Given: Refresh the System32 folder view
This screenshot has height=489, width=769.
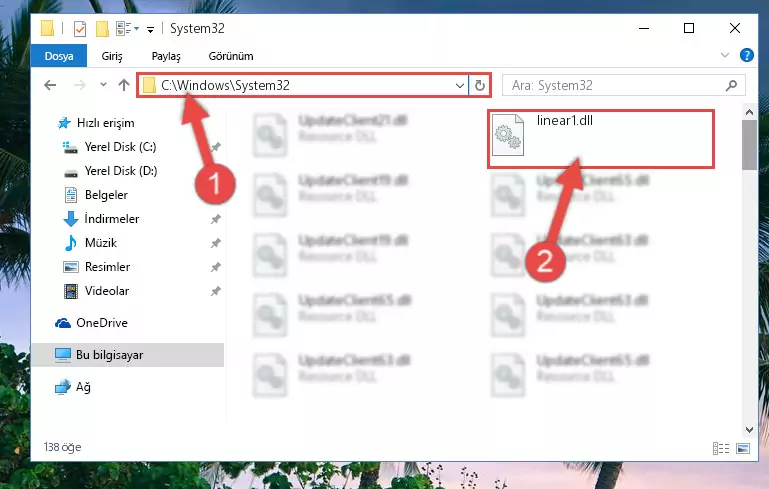Looking at the screenshot, I should (480, 85).
